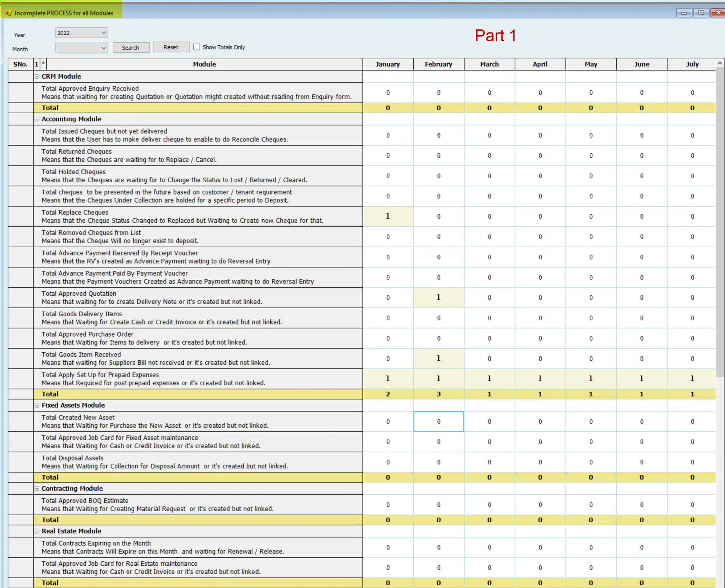725x588 pixels.
Task: Click scrollbar up arrow beside July column
Action: [x=720, y=63]
